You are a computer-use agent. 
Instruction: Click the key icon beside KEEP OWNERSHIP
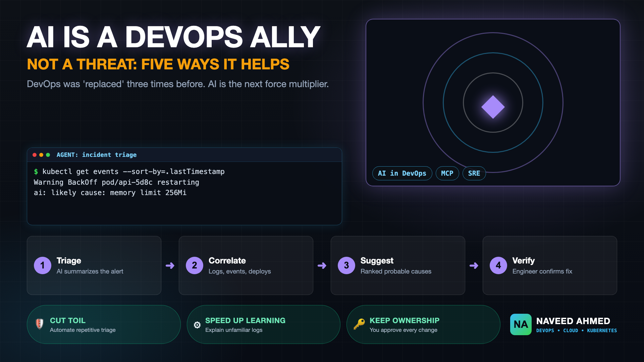359,324
